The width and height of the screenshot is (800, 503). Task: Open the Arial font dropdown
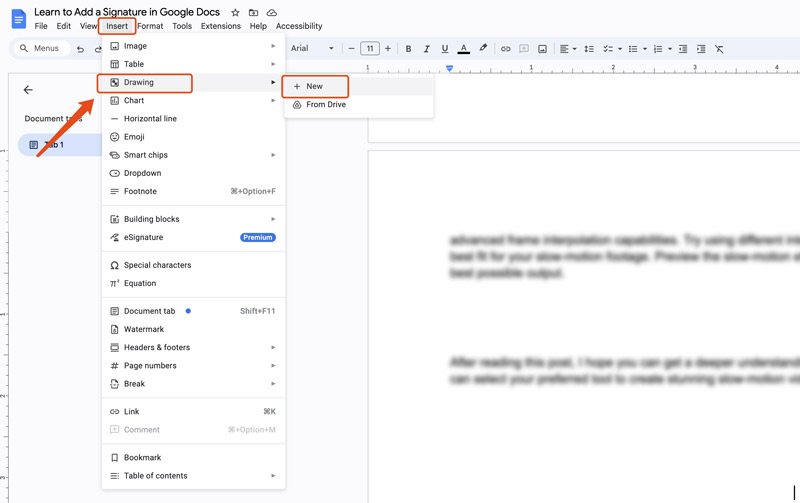pyautogui.click(x=312, y=48)
